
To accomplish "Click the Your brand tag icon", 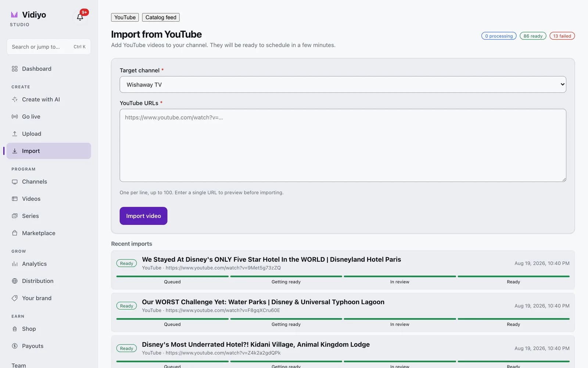I will pos(15,298).
